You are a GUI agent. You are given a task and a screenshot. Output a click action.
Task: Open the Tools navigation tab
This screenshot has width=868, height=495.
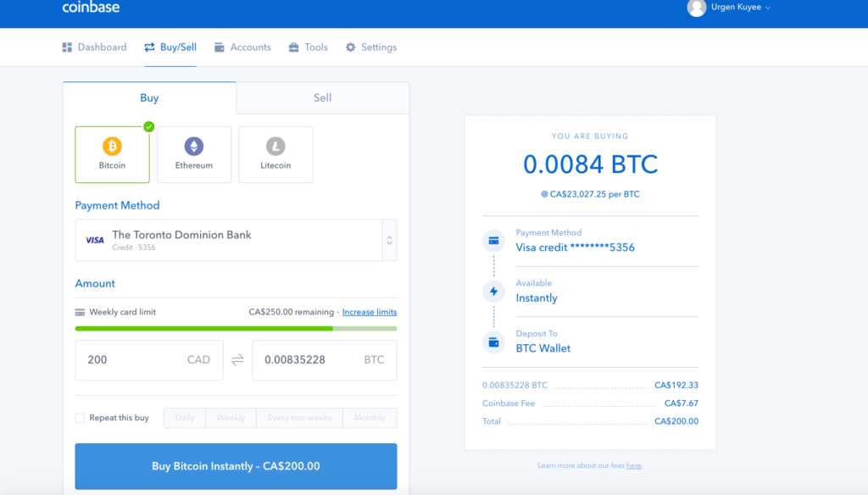(x=309, y=47)
